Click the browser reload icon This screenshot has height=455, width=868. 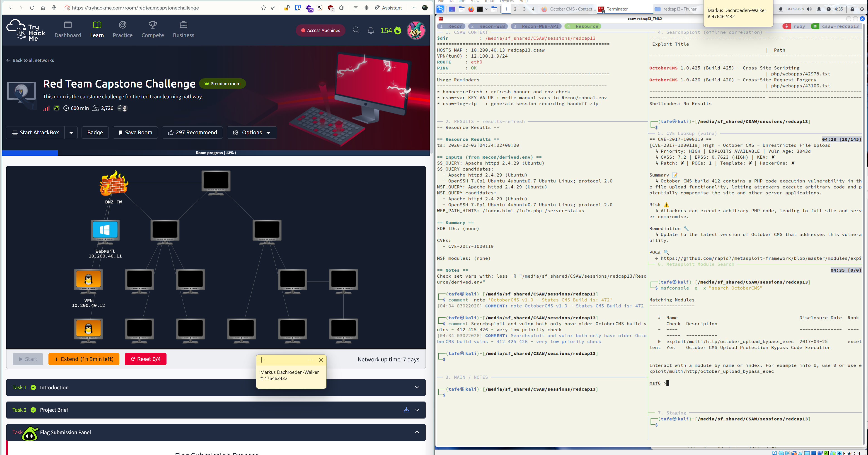32,8
